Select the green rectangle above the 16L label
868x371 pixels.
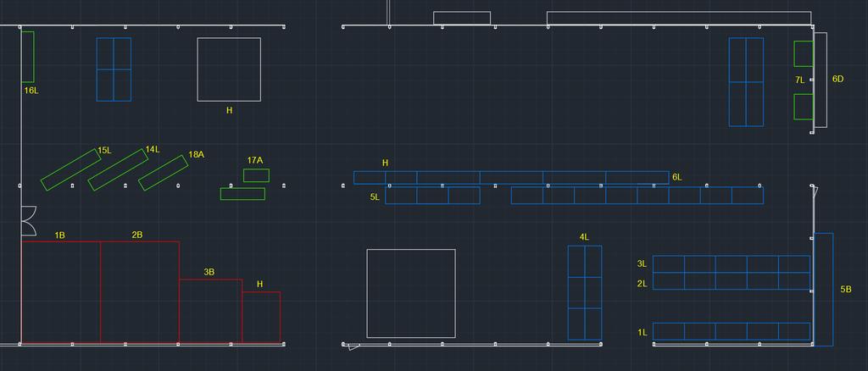click(x=28, y=57)
